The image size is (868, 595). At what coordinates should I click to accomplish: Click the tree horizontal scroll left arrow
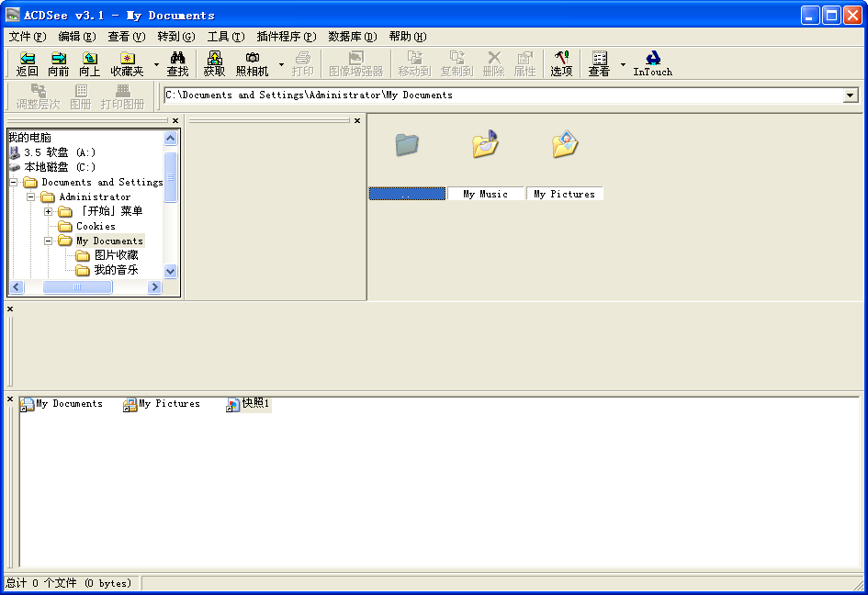pyautogui.click(x=16, y=286)
